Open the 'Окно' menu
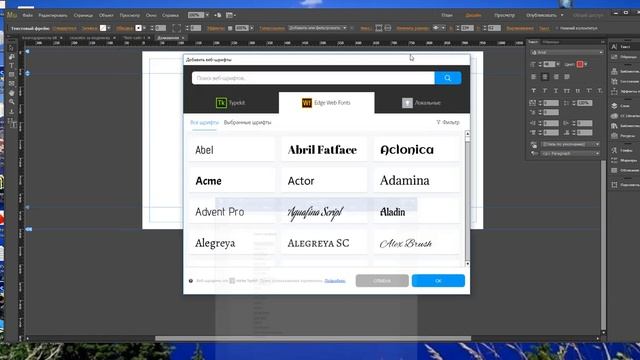The width and height of the screenshot is (640, 360). click(x=151, y=15)
